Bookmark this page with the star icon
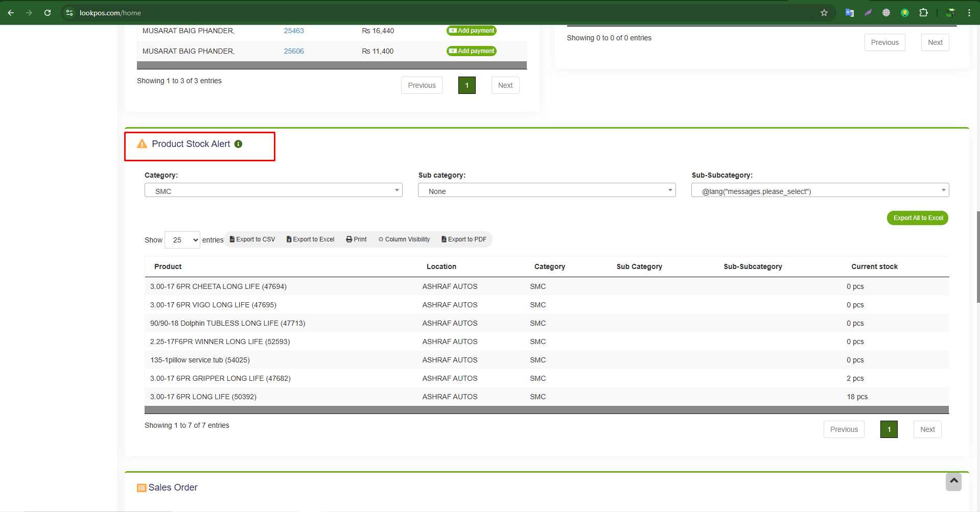The image size is (980, 512). [x=824, y=13]
